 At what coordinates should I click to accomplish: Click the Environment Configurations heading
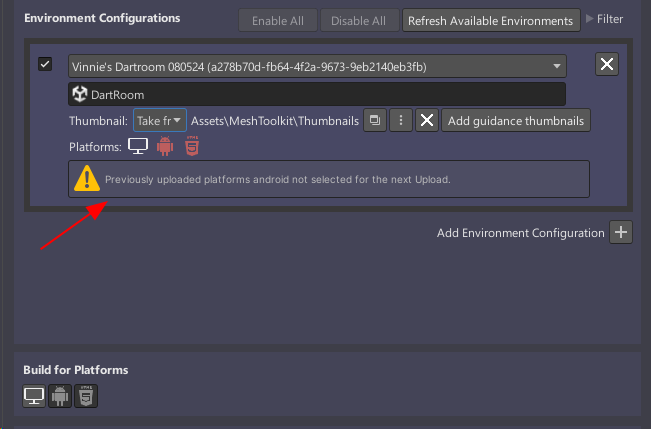[102, 18]
